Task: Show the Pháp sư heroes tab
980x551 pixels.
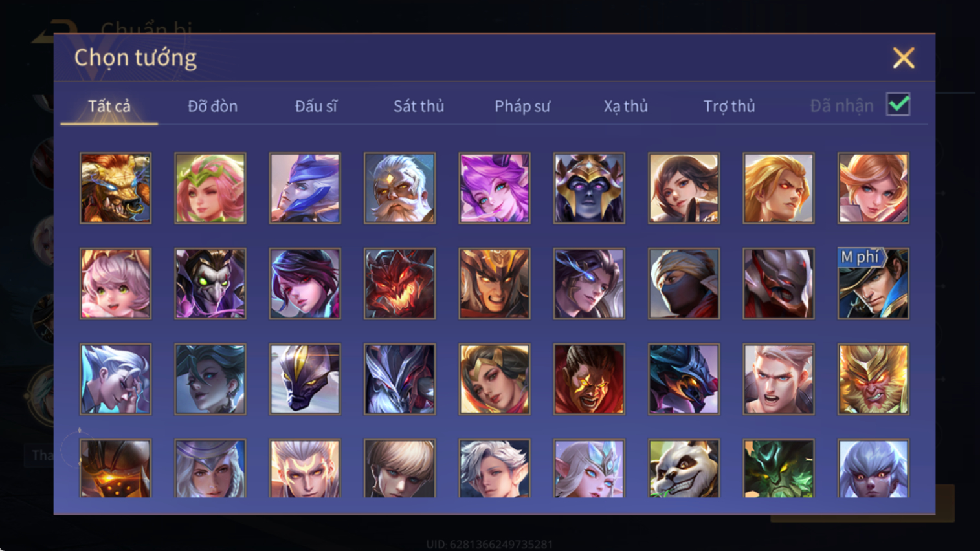Action: point(522,106)
